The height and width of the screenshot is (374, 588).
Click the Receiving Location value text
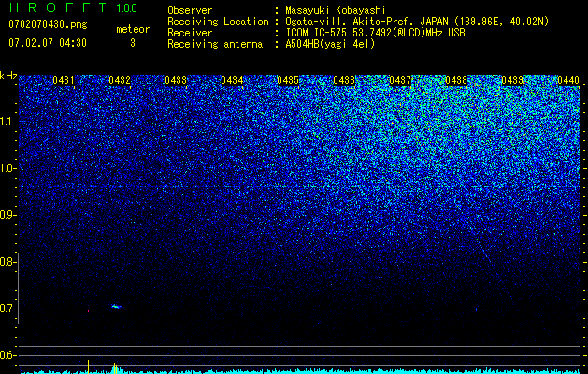(x=416, y=22)
